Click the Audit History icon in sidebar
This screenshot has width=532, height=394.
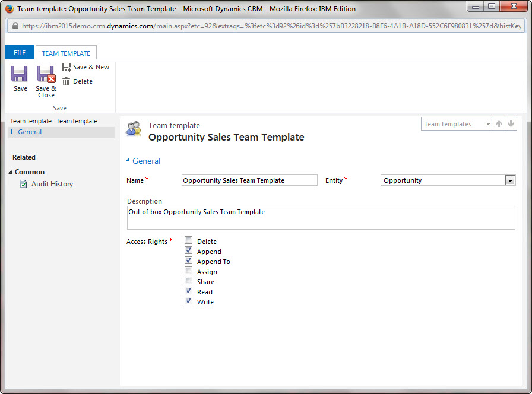coord(23,184)
